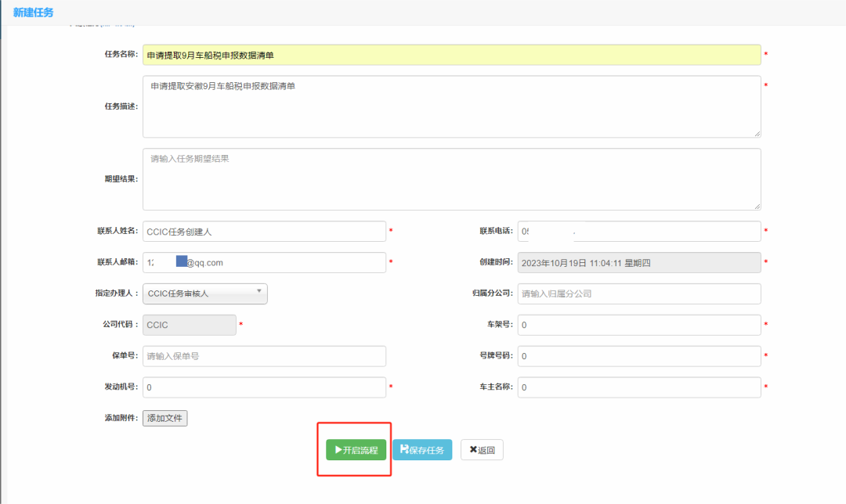This screenshot has height=504, width=846.
Task: Open the 指定办理人 dropdown
Action: (205, 293)
